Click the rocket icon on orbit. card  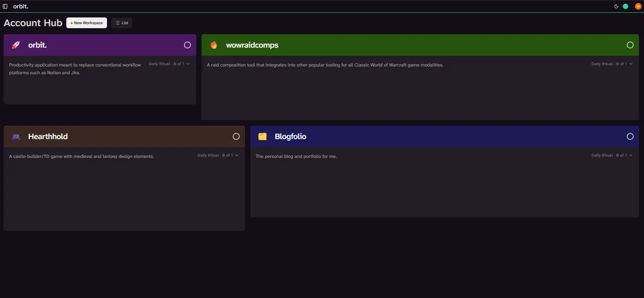16,45
